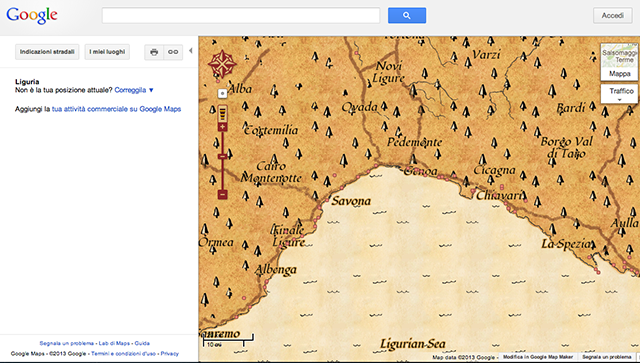Switch to the Mappa view thumbnail

coord(620,62)
